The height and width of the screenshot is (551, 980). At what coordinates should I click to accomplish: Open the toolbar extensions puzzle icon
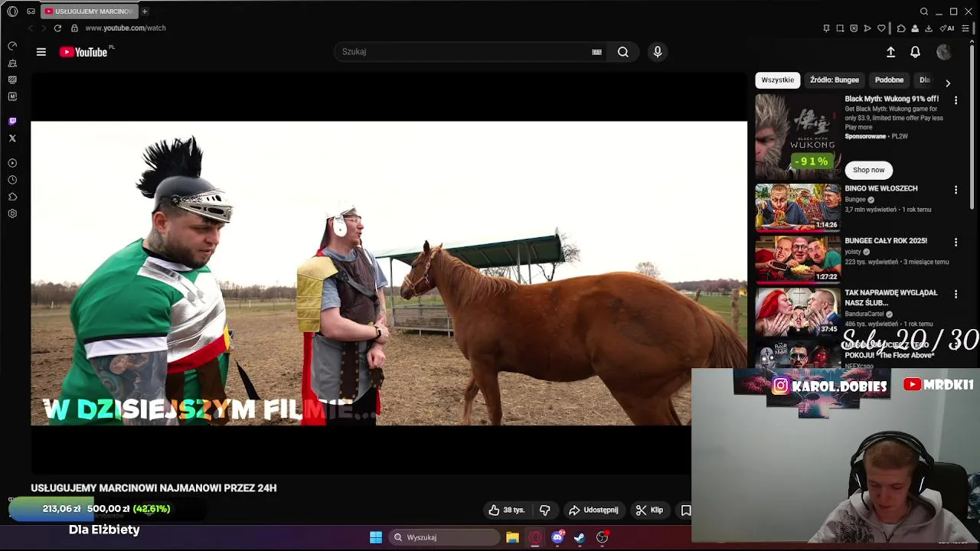click(x=901, y=28)
